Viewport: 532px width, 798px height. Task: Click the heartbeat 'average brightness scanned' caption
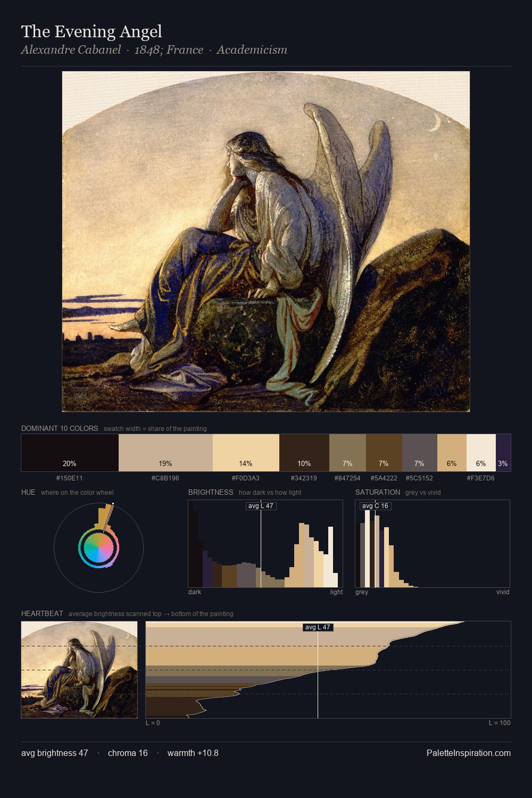coord(151,614)
